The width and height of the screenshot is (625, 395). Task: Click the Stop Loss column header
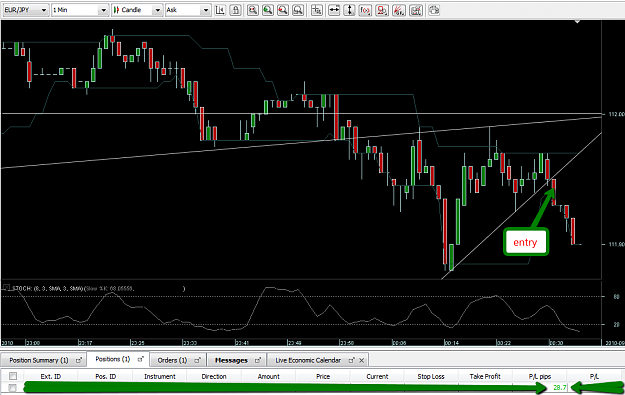[431, 376]
